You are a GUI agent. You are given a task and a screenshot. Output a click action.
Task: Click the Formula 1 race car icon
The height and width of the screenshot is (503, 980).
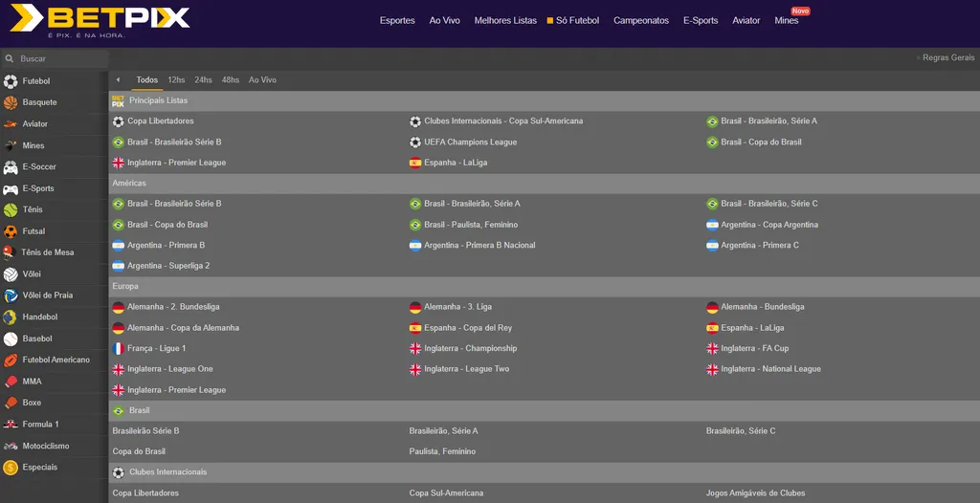click(11, 425)
